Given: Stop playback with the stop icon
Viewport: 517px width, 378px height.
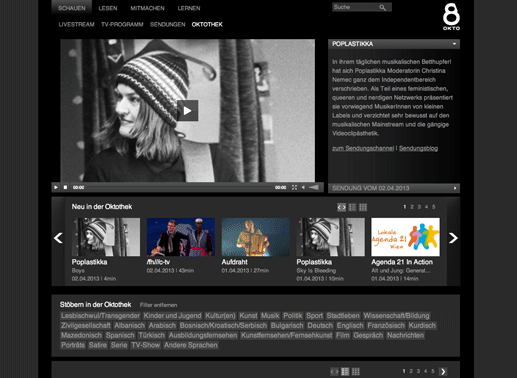Looking at the screenshot, I should pyautogui.click(x=65, y=188).
